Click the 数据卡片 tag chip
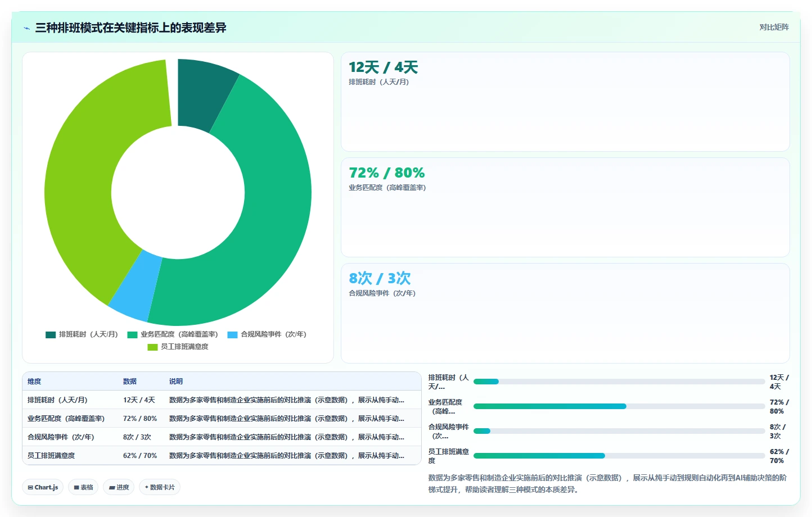Screen dimensions: 812x517 click(160, 487)
